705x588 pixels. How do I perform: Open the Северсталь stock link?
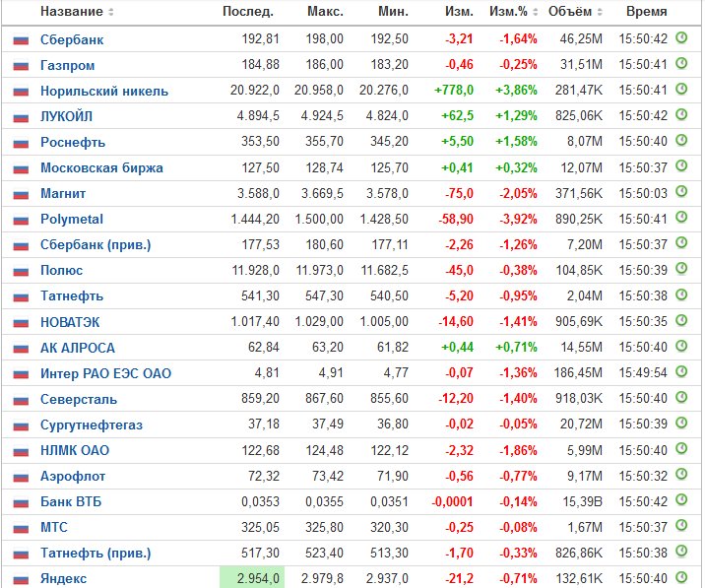tap(79, 399)
